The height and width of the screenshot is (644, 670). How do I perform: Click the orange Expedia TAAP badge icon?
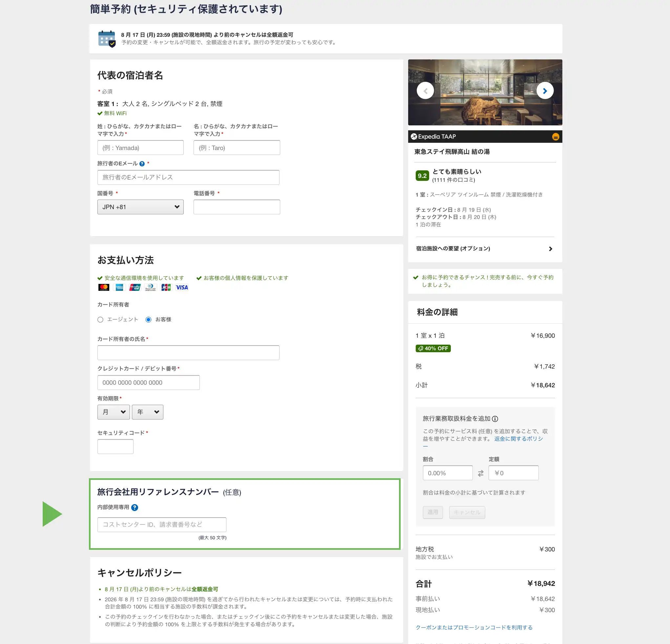pyautogui.click(x=555, y=137)
